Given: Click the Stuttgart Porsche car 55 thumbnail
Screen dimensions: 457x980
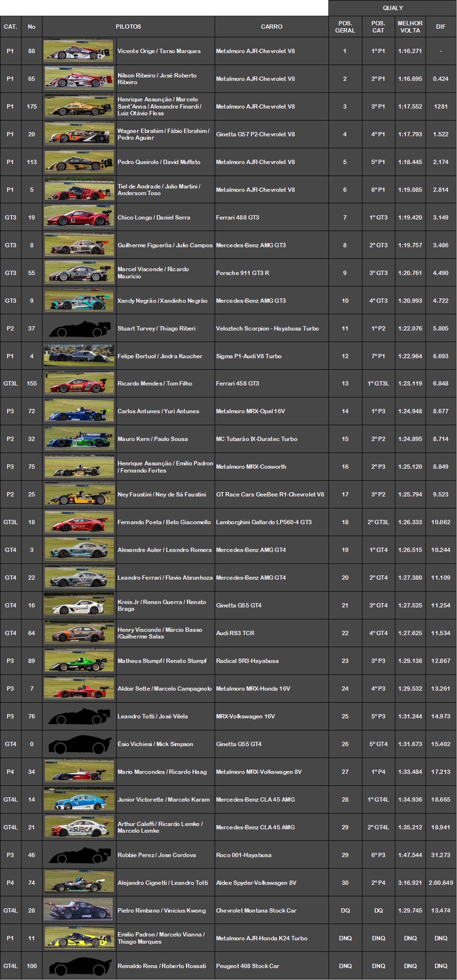Looking at the screenshot, I should (79, 273).
